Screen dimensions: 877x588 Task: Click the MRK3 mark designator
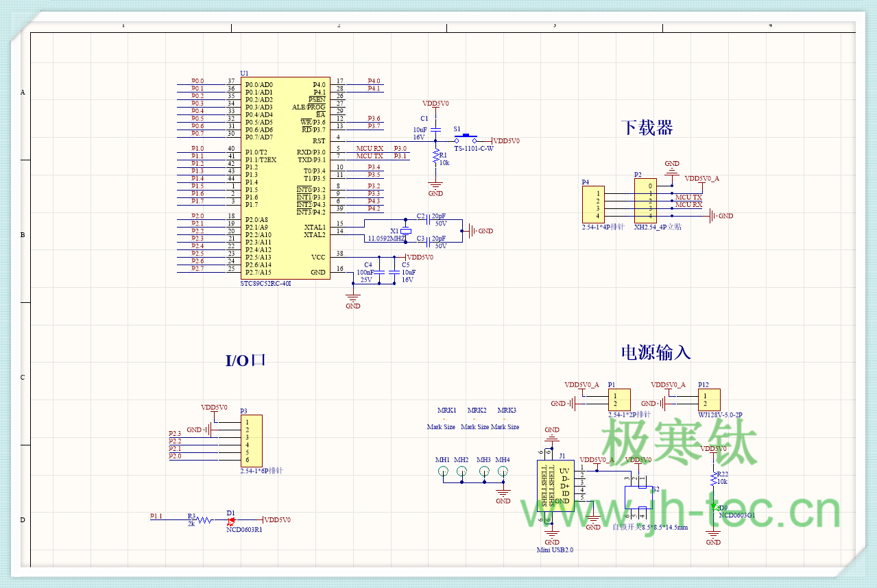(507, 411)
